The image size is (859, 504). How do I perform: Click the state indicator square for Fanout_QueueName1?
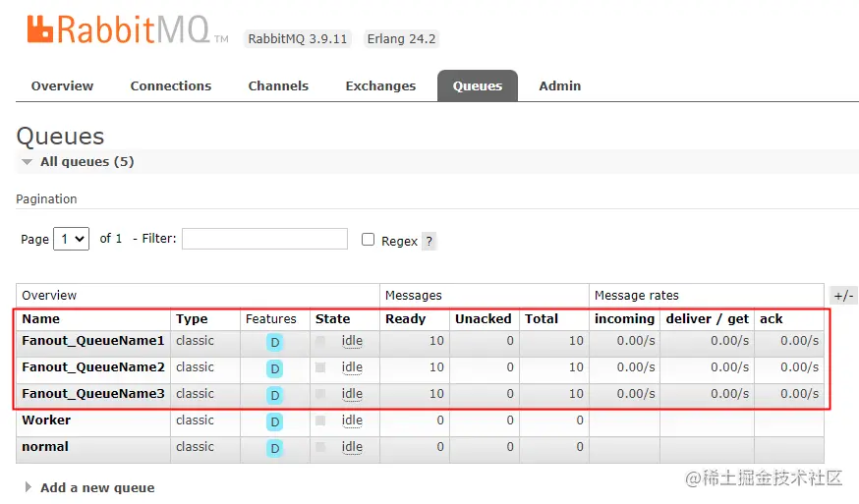[320, 341]
